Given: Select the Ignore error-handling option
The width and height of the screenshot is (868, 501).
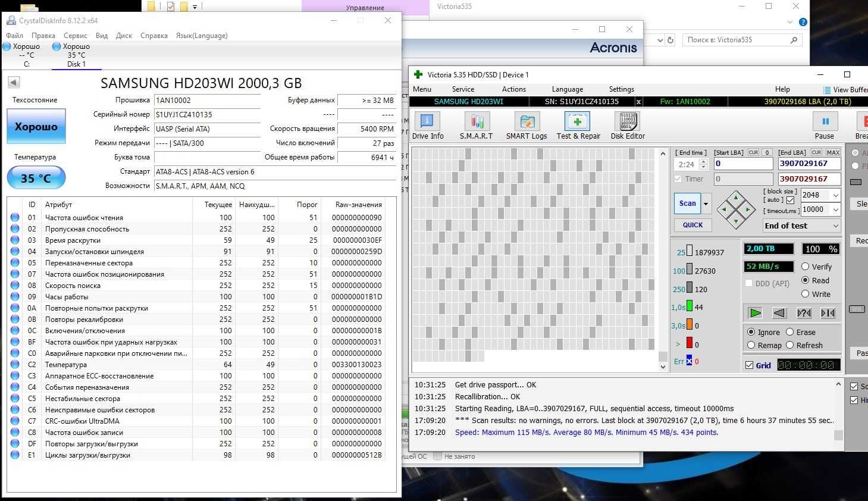Looking at the screenshot, I should 751,332.
